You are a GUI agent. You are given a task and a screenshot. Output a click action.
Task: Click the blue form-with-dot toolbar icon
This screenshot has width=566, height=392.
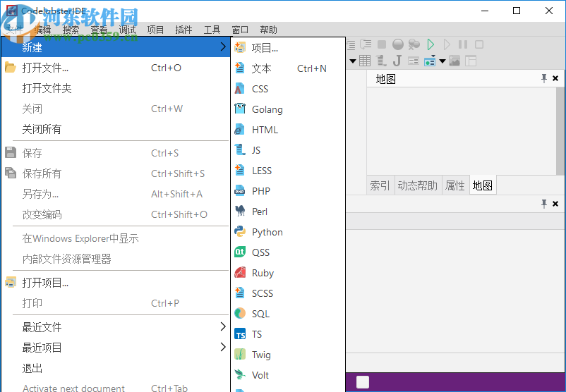click(430, 61)
